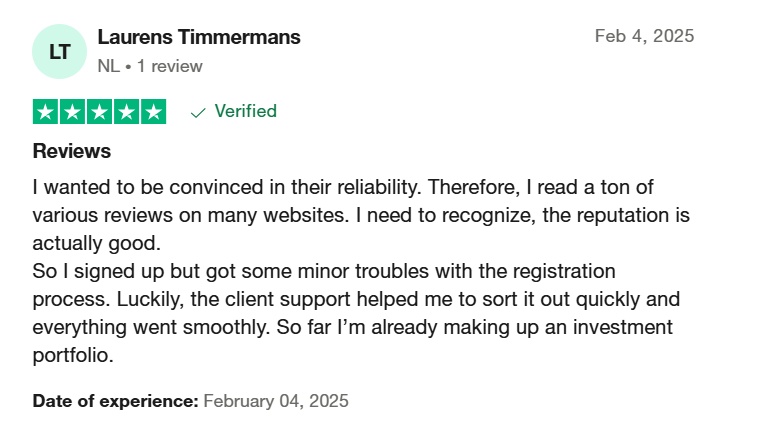
Task: Click the word portfolio in the review
Action: (x=73, y=356)
